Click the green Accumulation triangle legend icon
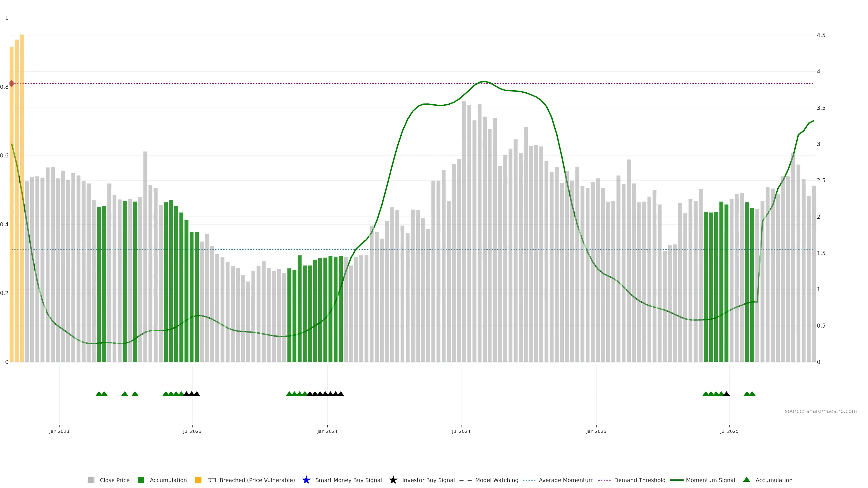 point(746,480)
